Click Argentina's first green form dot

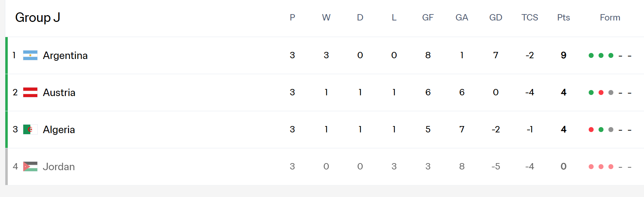(591, 55)
